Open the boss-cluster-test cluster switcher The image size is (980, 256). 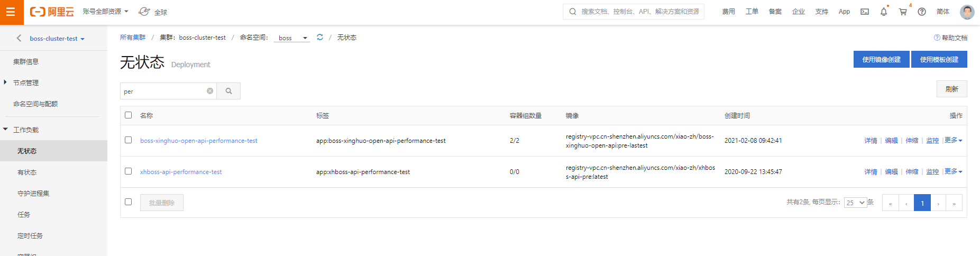57,39
